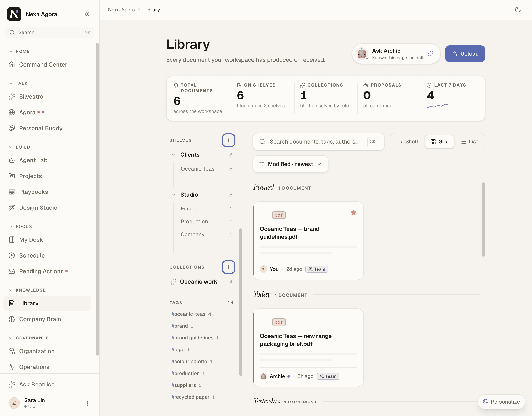
Task: Open Design Studio
Action: pos(47,208)
